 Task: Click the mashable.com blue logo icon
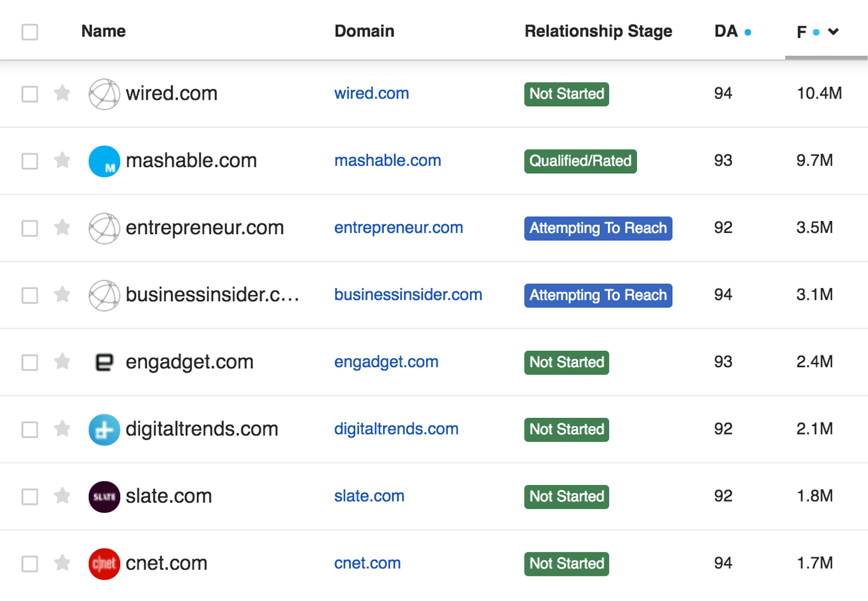104,161
